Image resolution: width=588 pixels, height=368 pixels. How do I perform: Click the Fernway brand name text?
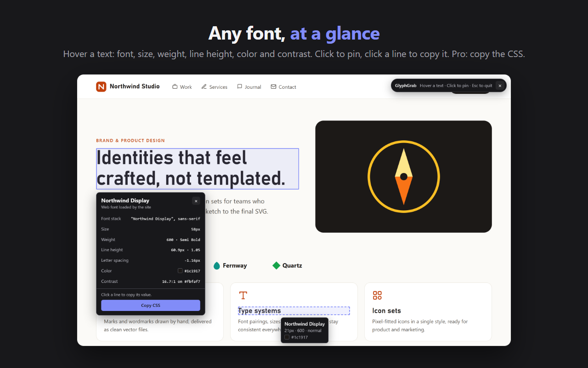coord(235,265)
